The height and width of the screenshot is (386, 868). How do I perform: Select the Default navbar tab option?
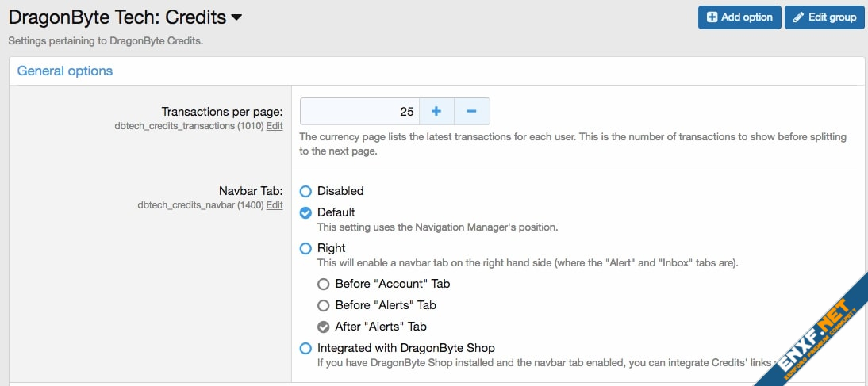coord(305,213)
